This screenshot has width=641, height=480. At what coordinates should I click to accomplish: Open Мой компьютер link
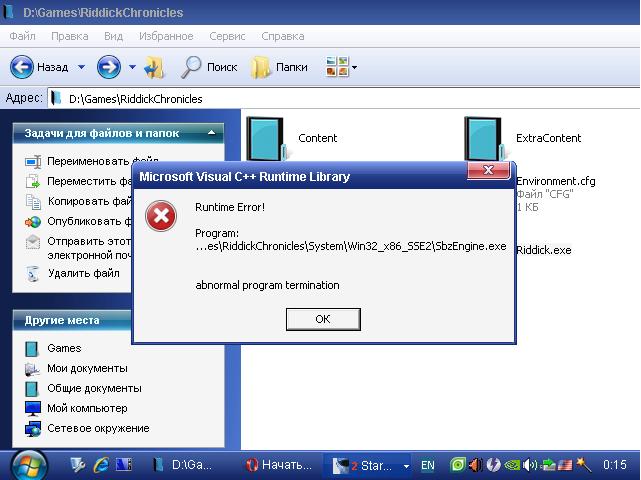[87, 408]
